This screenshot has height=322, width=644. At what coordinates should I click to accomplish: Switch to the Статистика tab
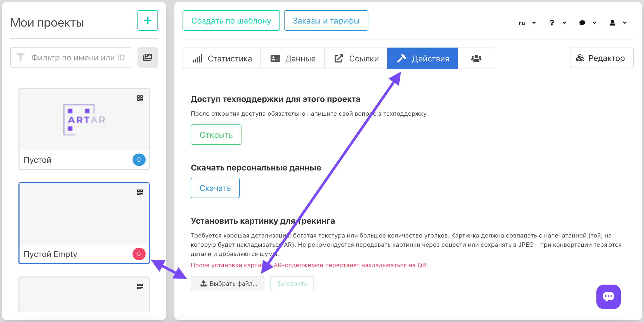(x=222, y=58)
